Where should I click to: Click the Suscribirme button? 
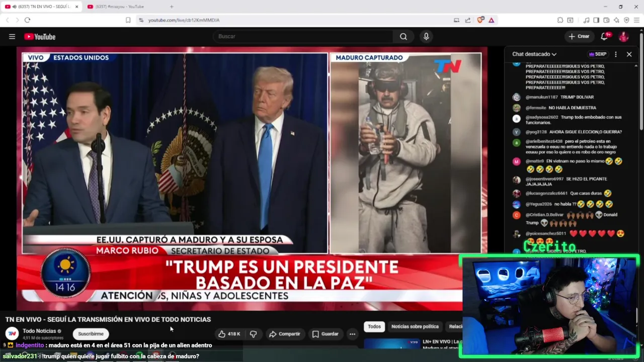click(91, 334)
